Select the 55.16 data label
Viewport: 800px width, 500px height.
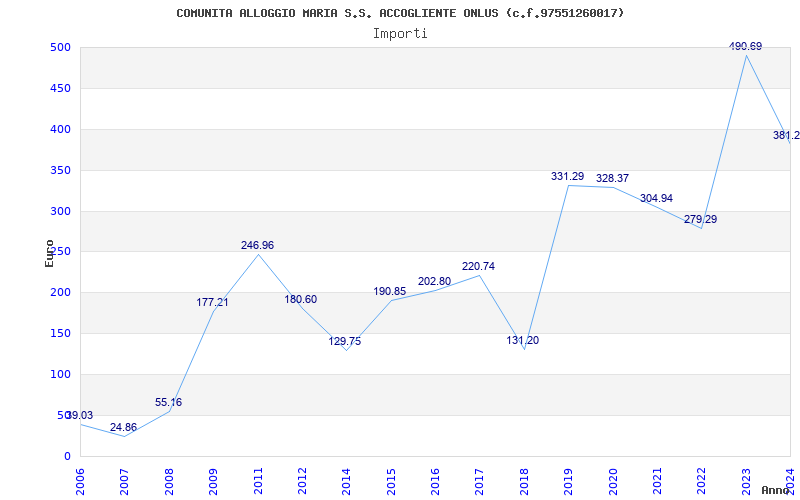coord(168,403)
